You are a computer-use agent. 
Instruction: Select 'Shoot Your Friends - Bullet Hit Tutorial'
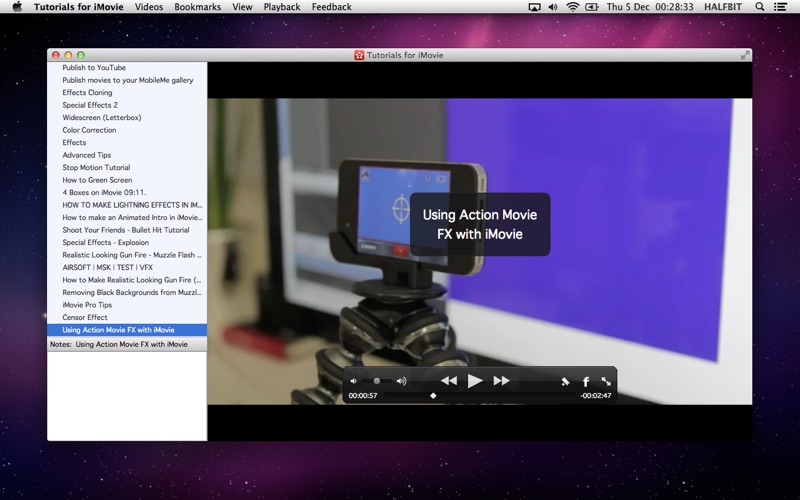click(x=127, y=230)
